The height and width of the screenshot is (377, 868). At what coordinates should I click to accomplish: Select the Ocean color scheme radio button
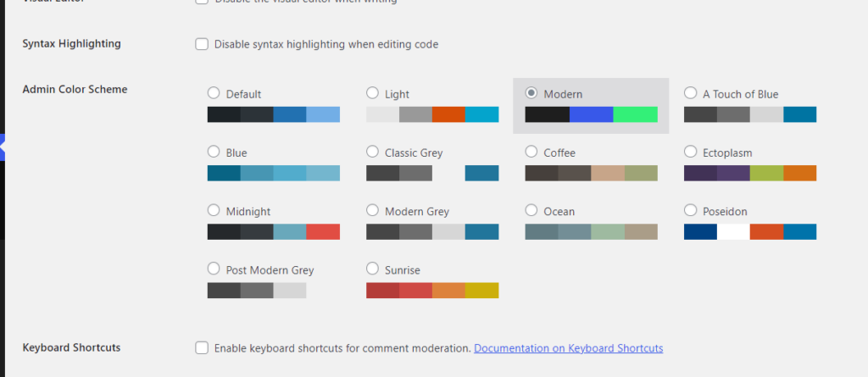click(x=531, y=210)
